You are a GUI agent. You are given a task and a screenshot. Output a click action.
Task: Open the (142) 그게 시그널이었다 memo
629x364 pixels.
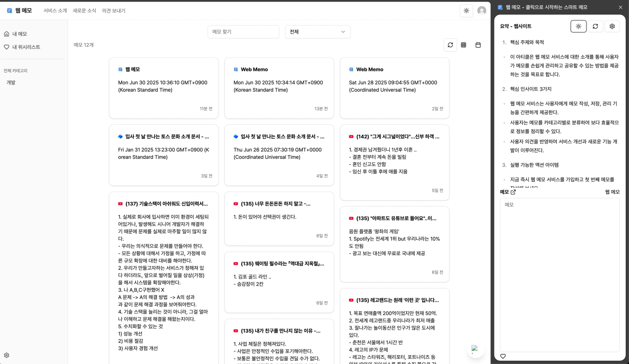point(394,162)
